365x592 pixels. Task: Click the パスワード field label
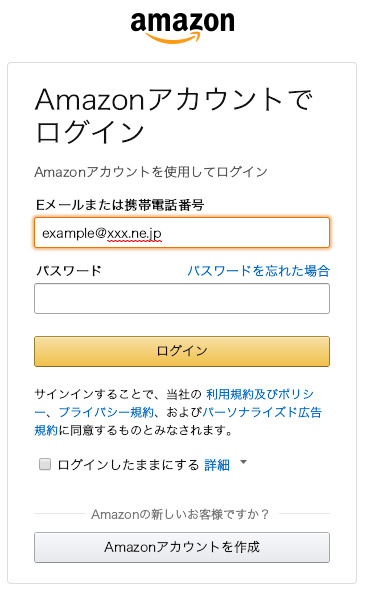tap(69, 271)
